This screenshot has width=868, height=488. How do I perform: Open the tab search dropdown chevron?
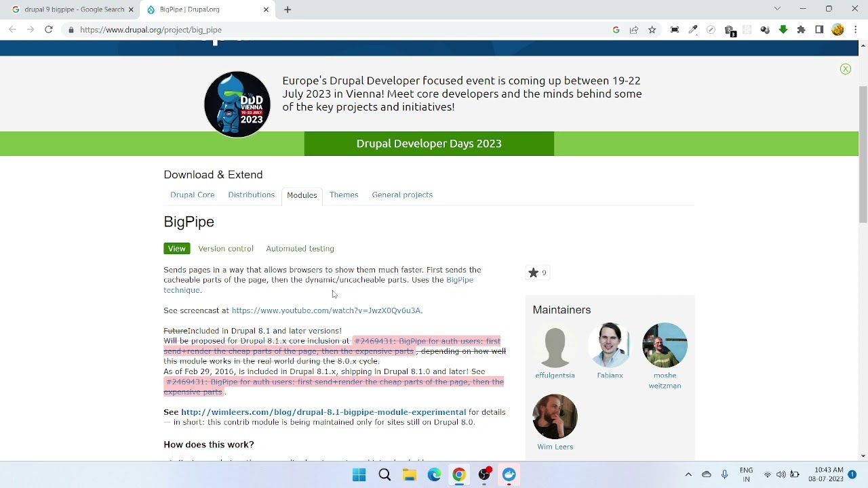777,9
